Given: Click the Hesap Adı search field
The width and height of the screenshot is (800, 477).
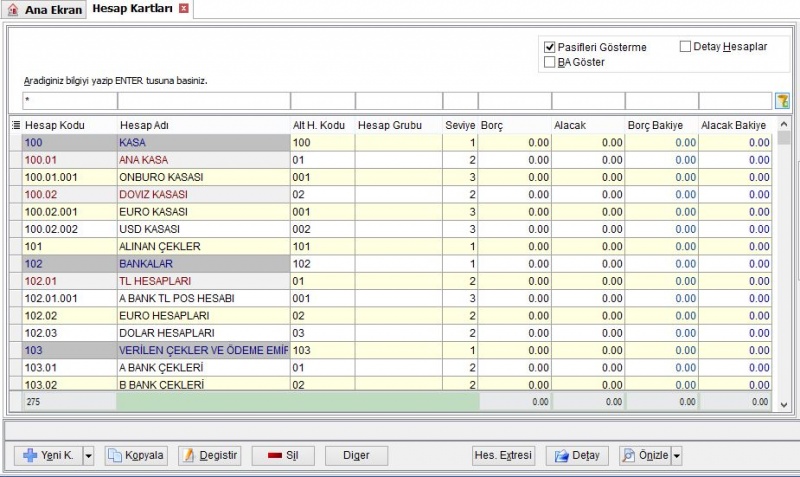Looking at the screenshot, I should (x=204, y=101).
